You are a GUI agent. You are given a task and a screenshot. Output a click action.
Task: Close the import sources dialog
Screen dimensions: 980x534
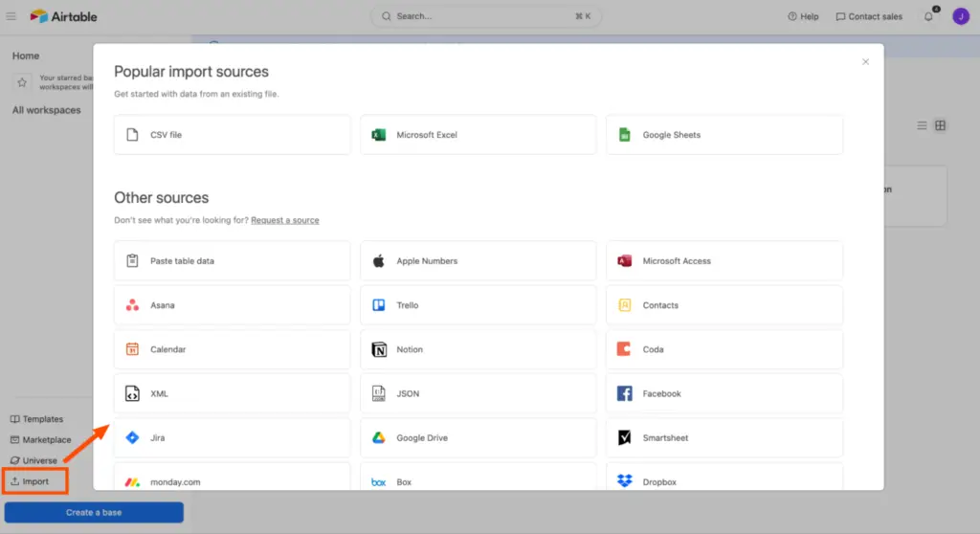coord(865,62)
